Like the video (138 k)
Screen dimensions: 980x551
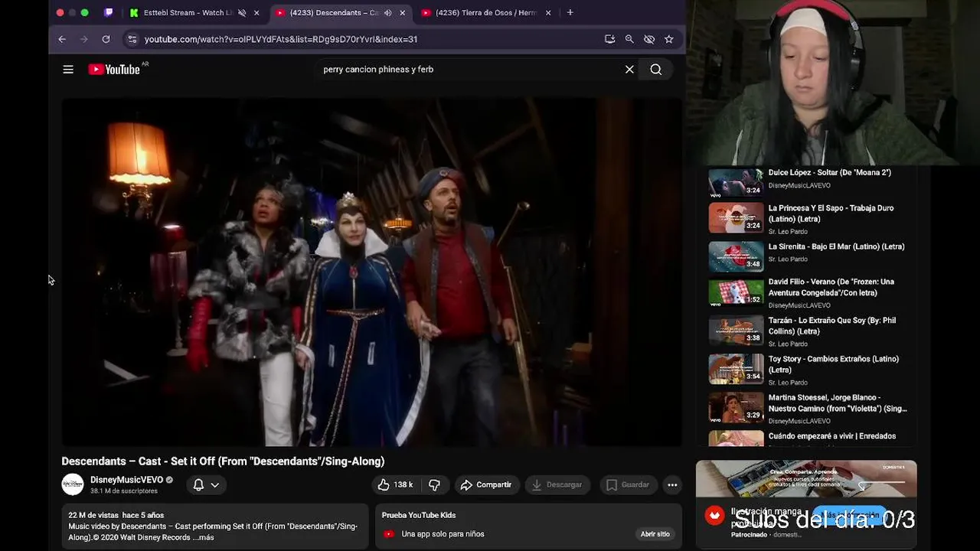[x=395, y=484]
